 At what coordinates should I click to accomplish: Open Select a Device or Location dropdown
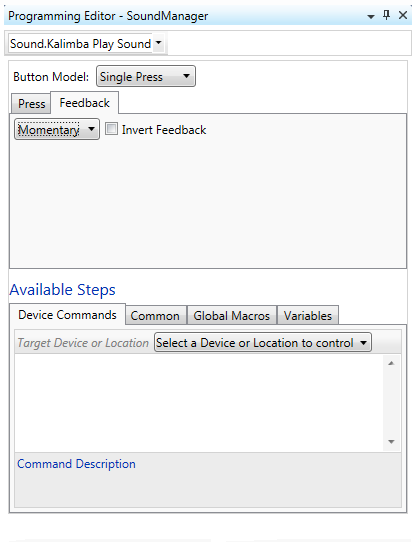(x=263, y=343)
